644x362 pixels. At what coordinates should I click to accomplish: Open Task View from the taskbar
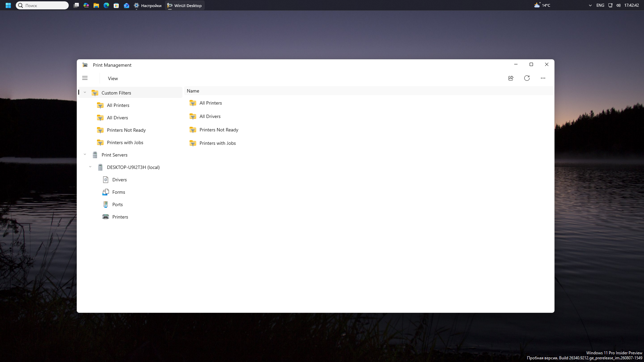click(x=76, y=5)
